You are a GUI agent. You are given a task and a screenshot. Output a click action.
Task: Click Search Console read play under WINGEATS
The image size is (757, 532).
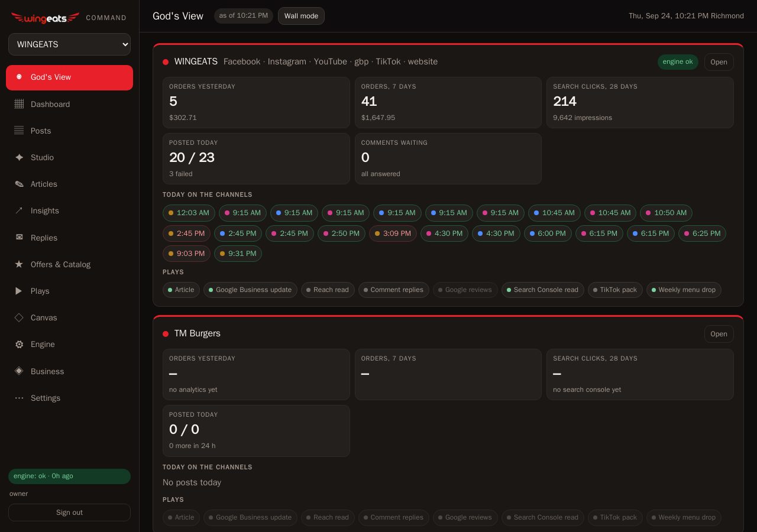click(543, 290)
